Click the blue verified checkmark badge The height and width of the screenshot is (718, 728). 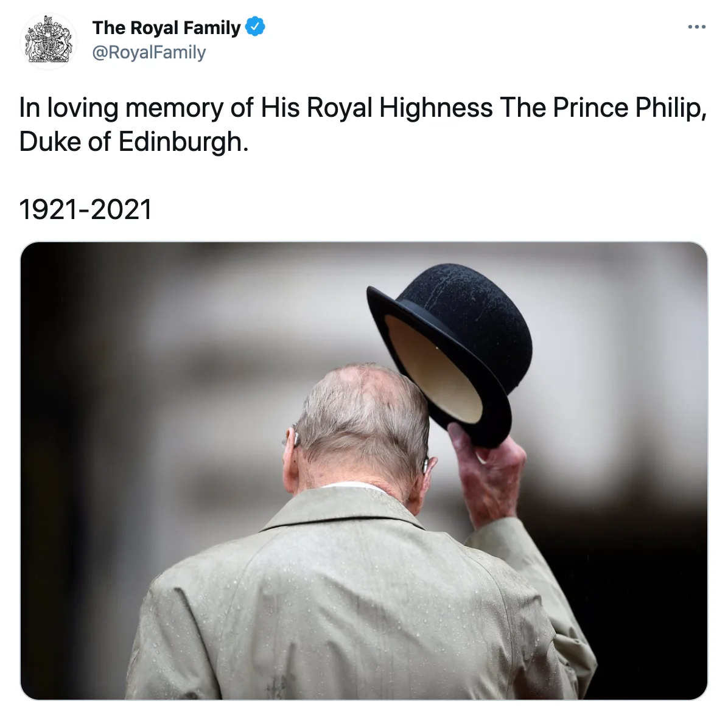tap(255, 26)
